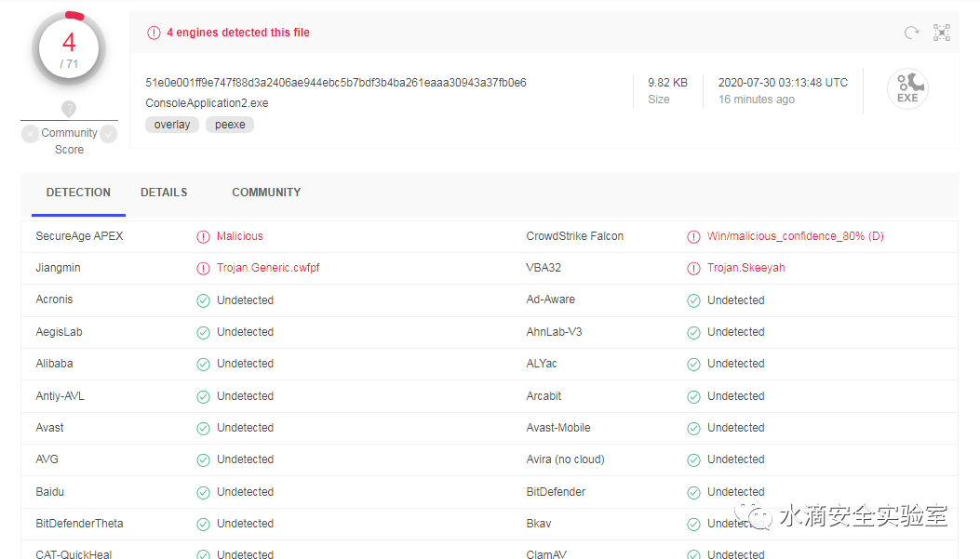Click the 4 engines detected this file message

pyautogui.click(x=238, y=33)
